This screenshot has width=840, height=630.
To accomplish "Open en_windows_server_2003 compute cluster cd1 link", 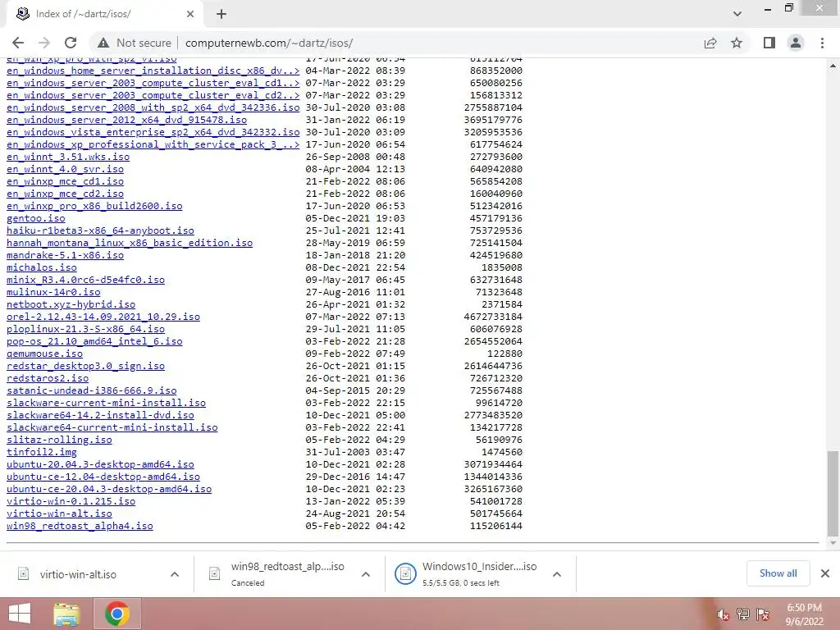I will pyautogui.click(x=153, y=83).
